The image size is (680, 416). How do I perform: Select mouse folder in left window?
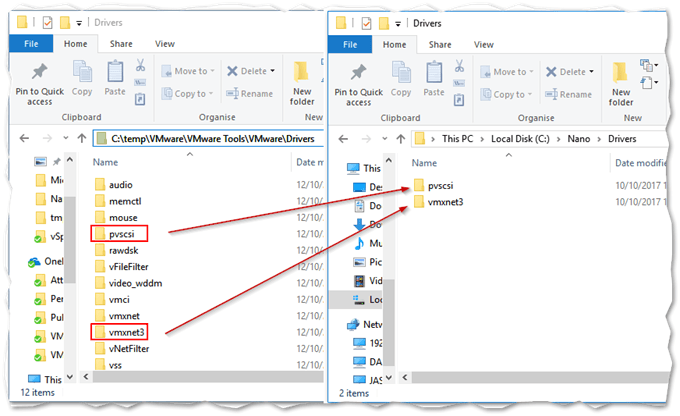[116, 218]
